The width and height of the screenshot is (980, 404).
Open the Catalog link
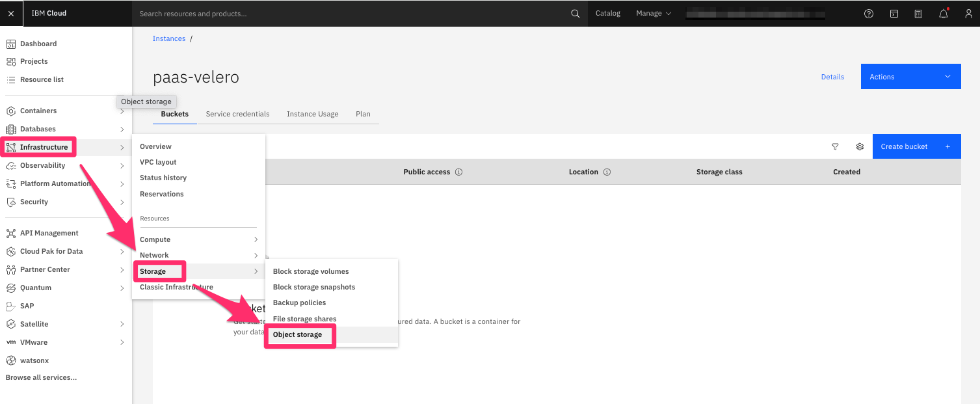click(608, 13)
